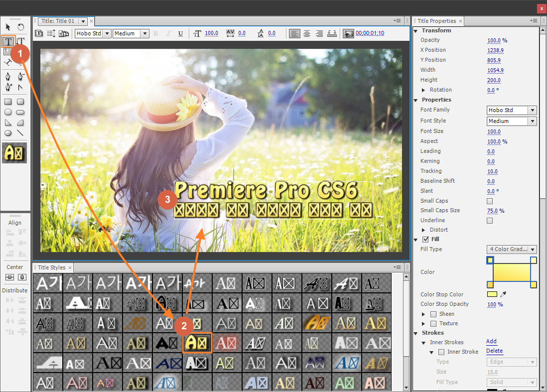The height and width of the screenshot is (392, 547).
Task: Select the Rectangle shape tool
Action: click(8, 102)
